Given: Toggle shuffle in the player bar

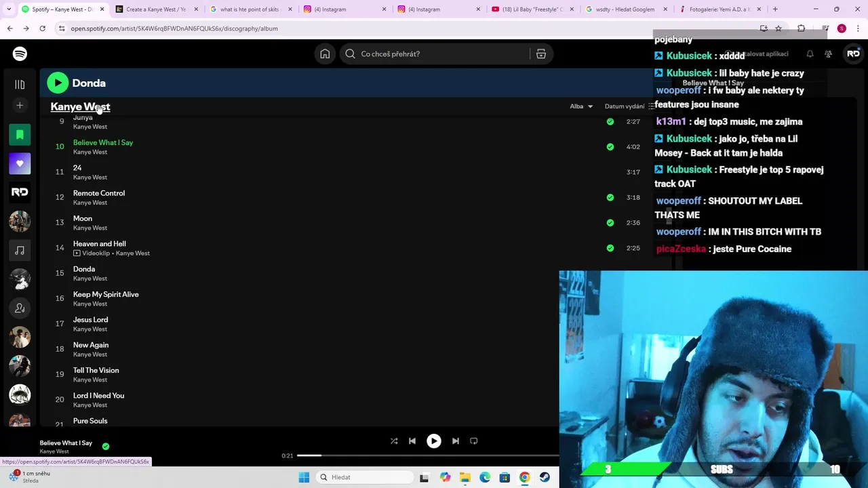Looking at the screenshot, I should [394, 441].
